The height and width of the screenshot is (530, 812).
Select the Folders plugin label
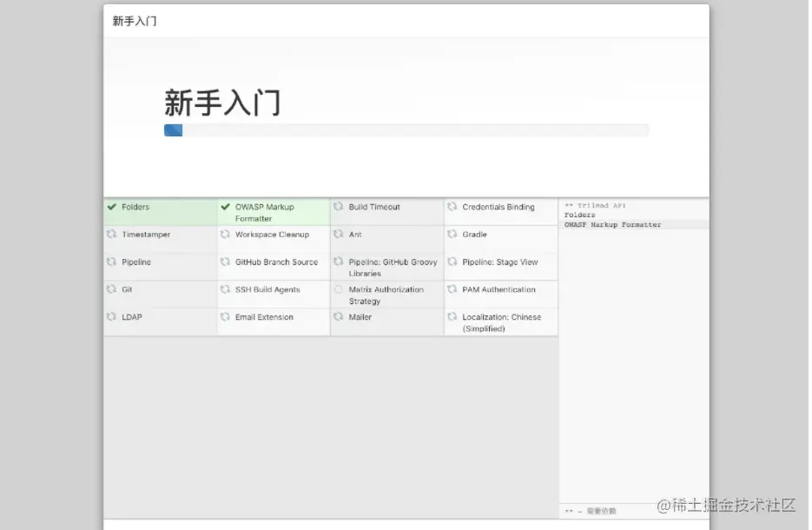(135, 207)
